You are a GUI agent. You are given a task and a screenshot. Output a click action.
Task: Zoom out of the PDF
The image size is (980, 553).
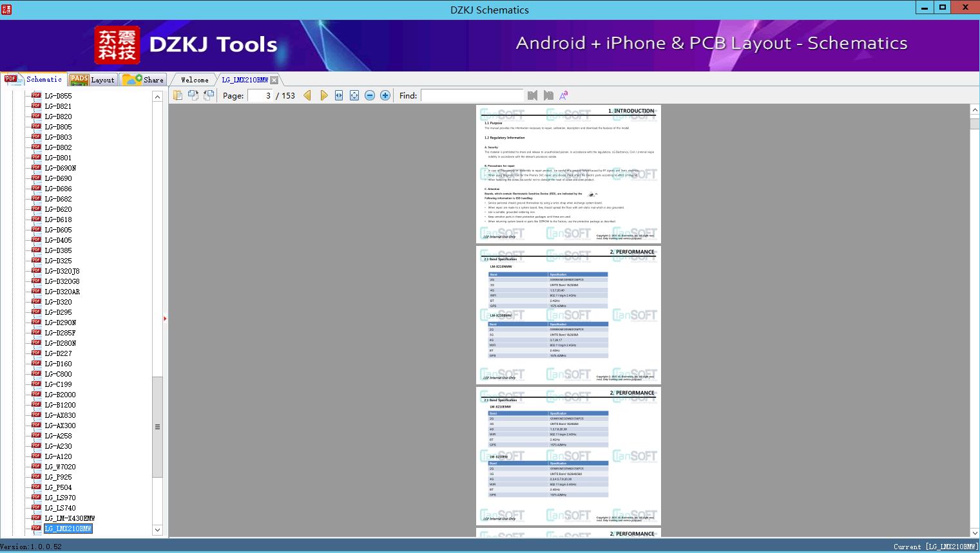370,95
